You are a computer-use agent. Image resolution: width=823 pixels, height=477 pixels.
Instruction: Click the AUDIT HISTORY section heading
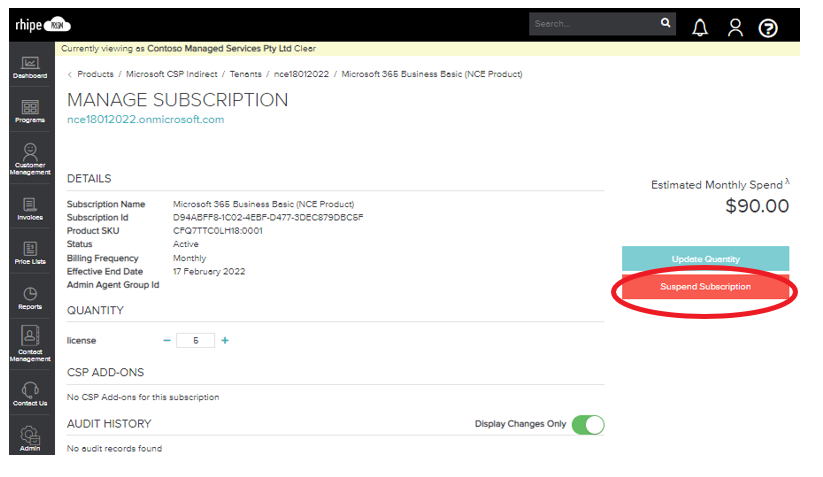(x=109, y=424)
